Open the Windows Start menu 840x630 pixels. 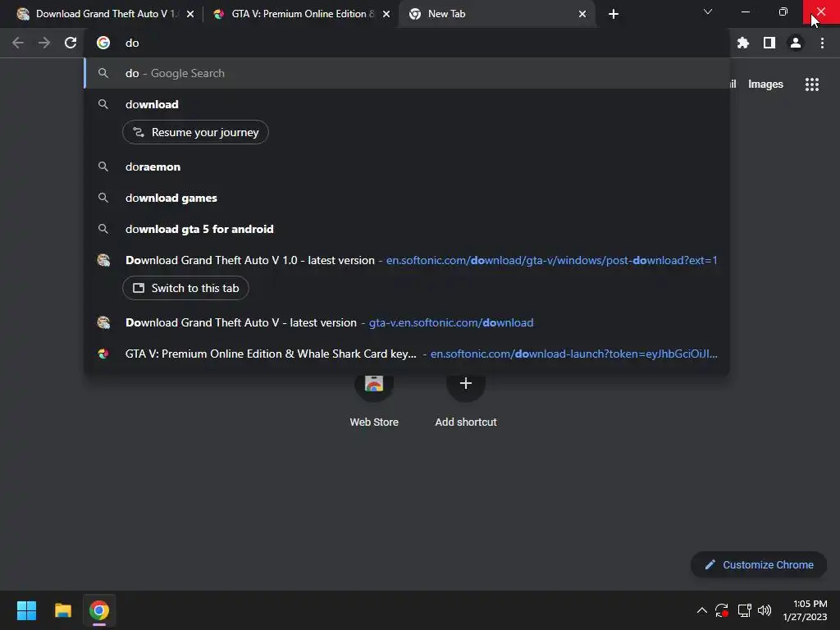(26, 610)
